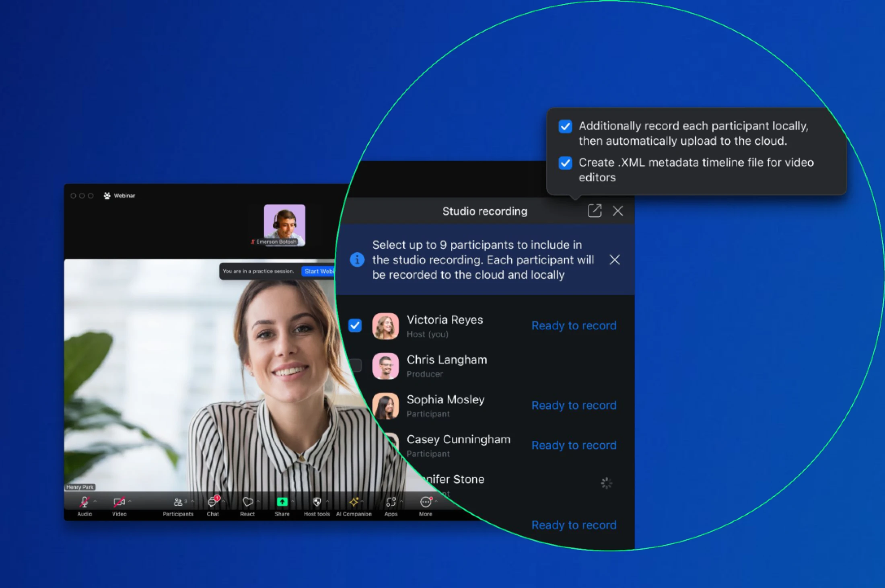Select the Casey Cunningham name

click(458, 439)
